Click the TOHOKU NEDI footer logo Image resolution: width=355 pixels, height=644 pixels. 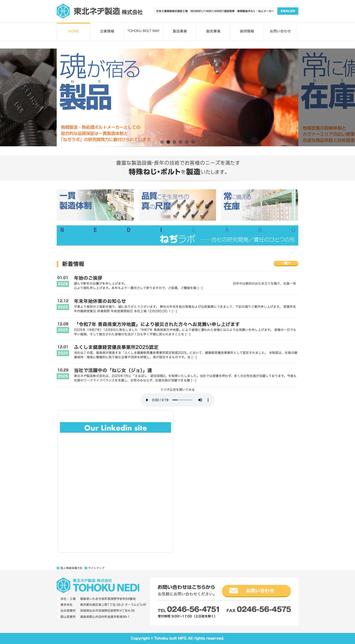tap(98, 585)
